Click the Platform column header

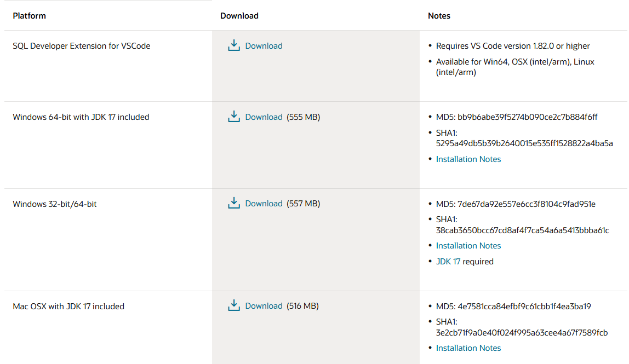pyautogui.click(x=29, y=16)
